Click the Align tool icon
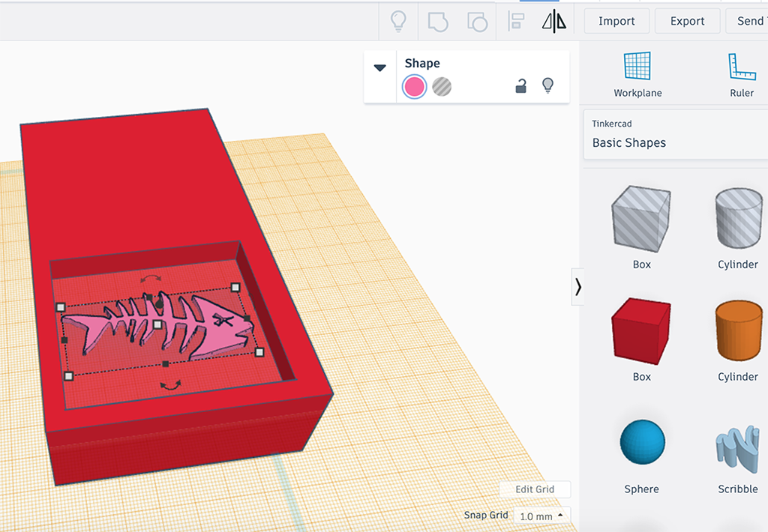 [x=516, y=21]
